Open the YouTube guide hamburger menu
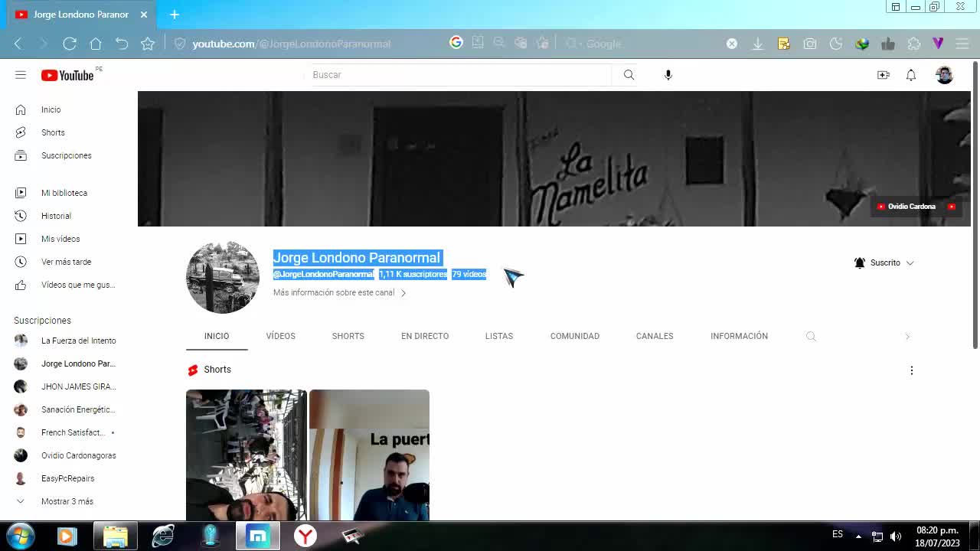The height and width of the screenshot is (551, 980). coord(21,75)
